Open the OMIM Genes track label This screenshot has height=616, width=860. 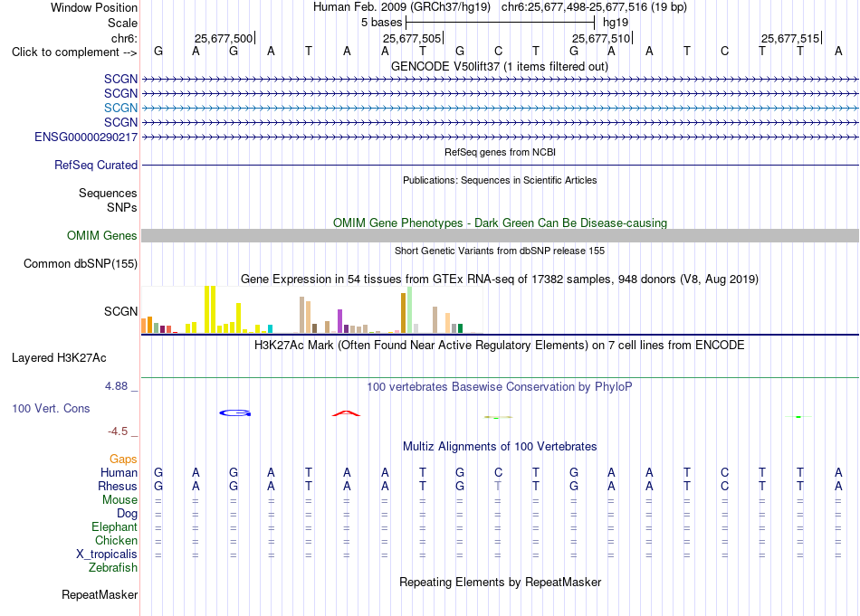point(101,236)
